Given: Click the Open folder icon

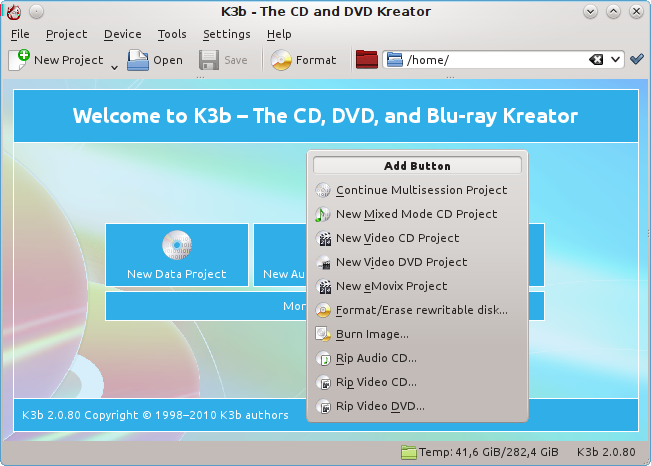Looking at the screenshot, I should 138,60.
